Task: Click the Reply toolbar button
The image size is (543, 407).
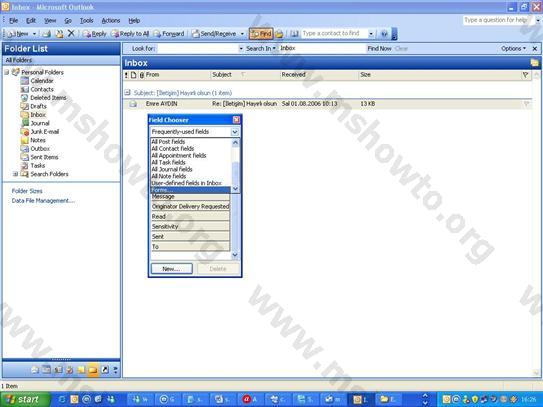Action: click(95, 34)
